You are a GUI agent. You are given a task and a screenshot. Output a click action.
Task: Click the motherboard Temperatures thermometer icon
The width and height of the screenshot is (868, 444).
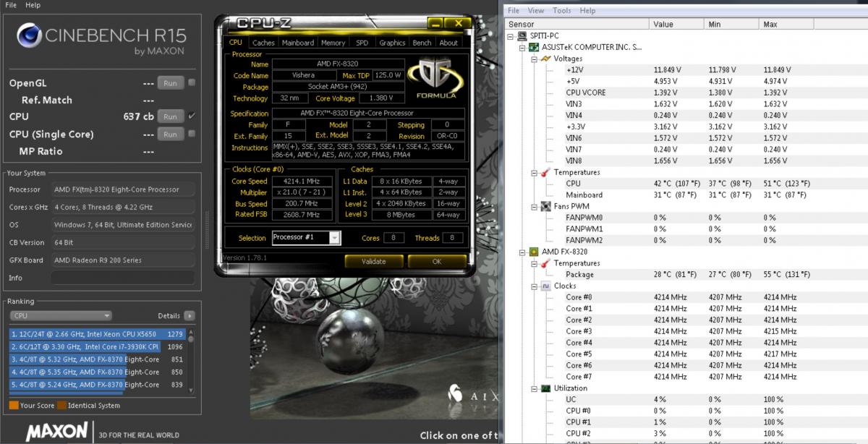(545, 172)
